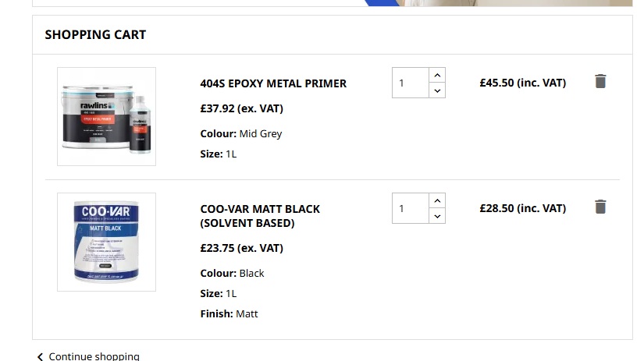Click the £28.50 inc. VAT price
Image resolution: width=644 pixels, height=361 pixels.
522,208
